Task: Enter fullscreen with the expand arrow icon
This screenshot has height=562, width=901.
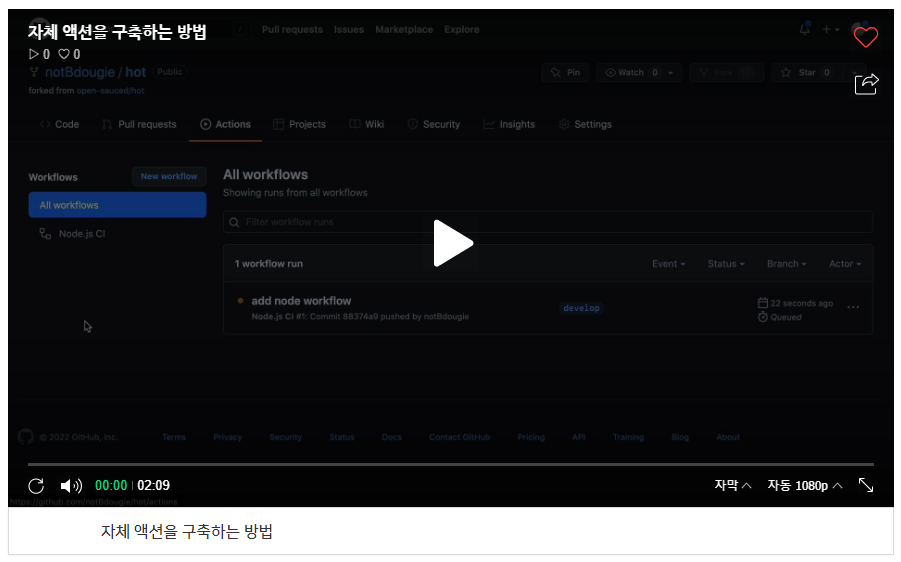Action: [866, 485]
